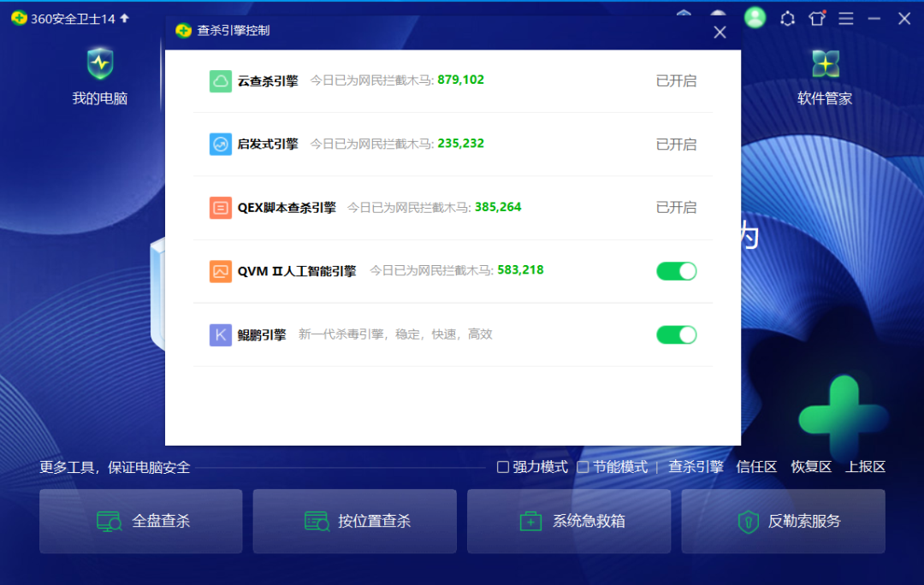Image resolution: width=924 pixels, height=585 pixels.
Task: Click the 鲲鹏引擎 K icon
Action: point(221,334)
